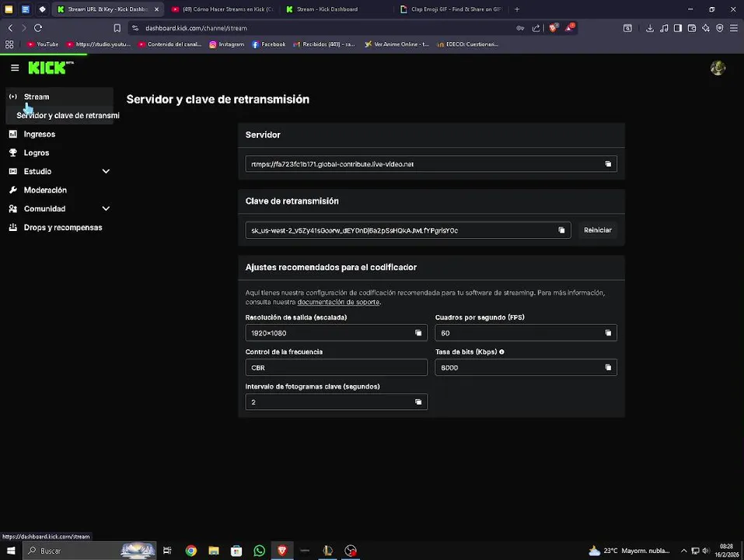Copy the keyframe interval value
This screenshot has height=560, width=744.
point(418,402)
